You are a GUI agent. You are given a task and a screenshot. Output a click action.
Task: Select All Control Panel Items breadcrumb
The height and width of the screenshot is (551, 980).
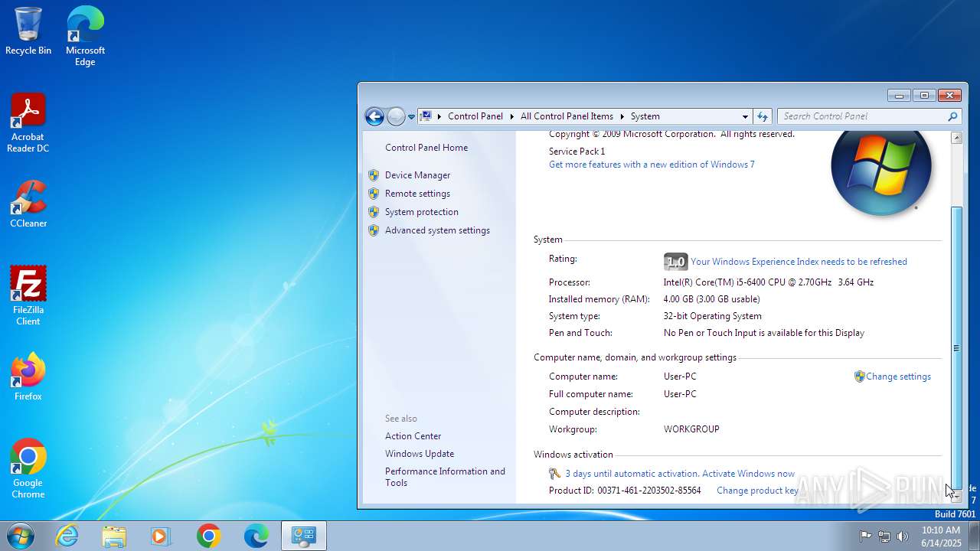[x=567, y=116]
